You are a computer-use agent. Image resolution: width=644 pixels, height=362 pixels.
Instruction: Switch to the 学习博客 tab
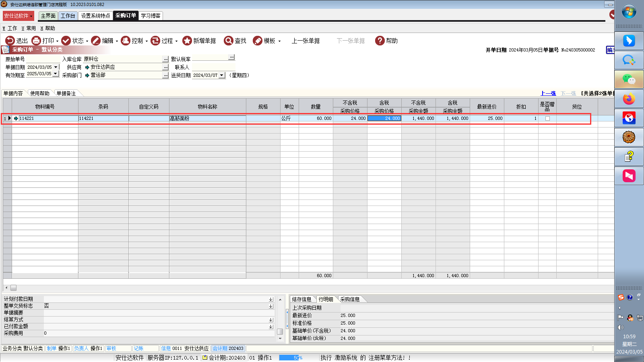pos(151,16)
